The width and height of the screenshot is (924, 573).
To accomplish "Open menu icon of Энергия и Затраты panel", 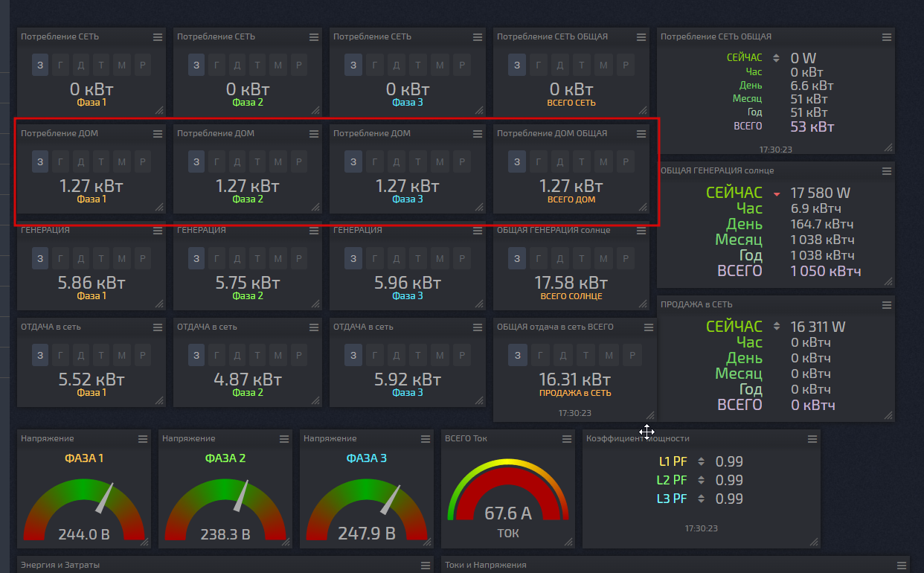I will pos(426,565).
